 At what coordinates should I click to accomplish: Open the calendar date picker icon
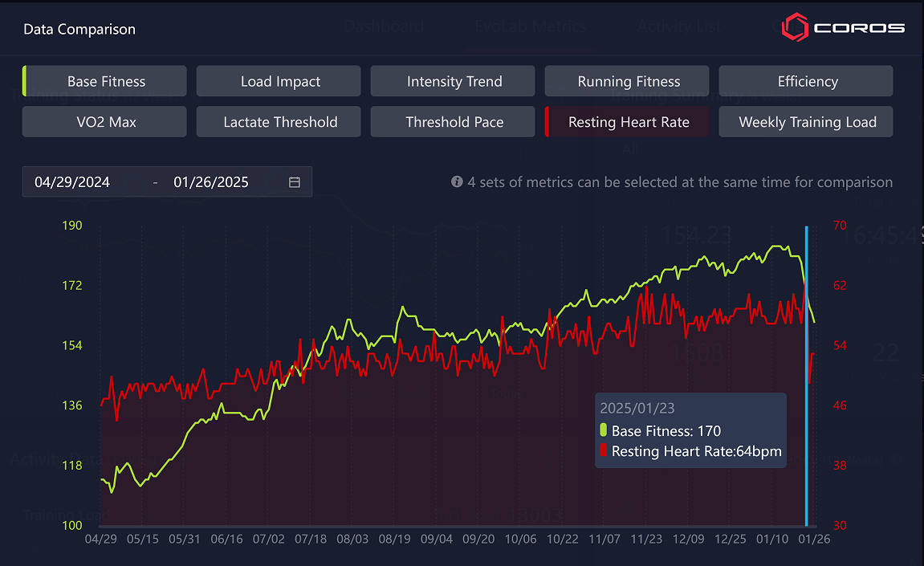[x=295, y=182]
